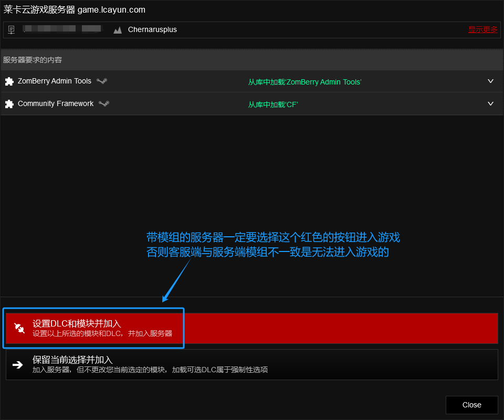Click the red 显示更多 link
This screenshot has height=420, width=504.
(482, 30)
